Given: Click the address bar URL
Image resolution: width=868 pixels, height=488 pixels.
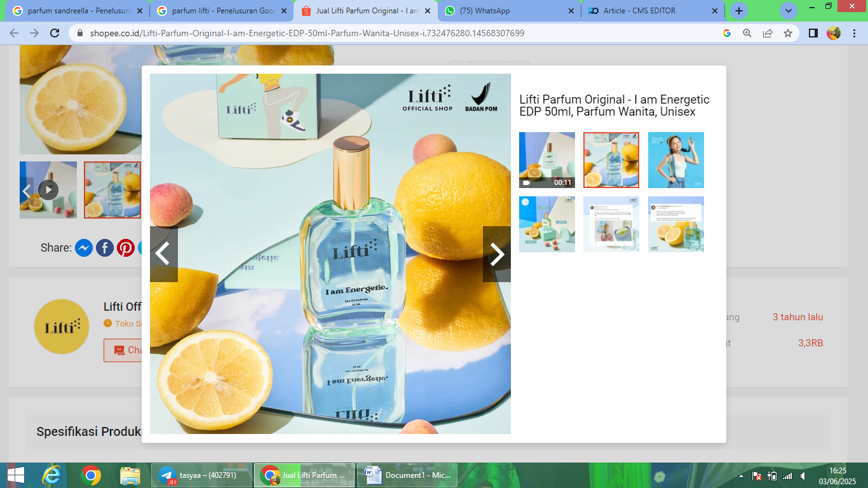Looking at the screenshot, I should pyautogui.click(x=306, y=33).
